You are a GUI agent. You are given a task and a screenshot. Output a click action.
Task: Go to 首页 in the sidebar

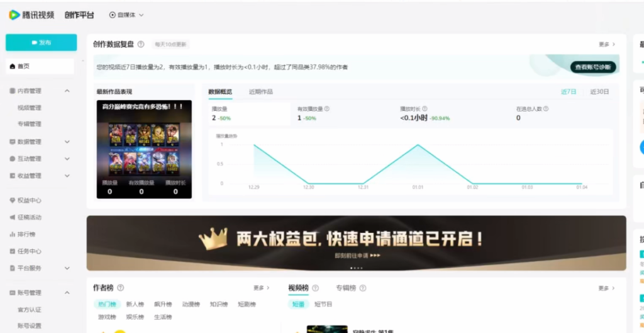[x=40, y=66]
